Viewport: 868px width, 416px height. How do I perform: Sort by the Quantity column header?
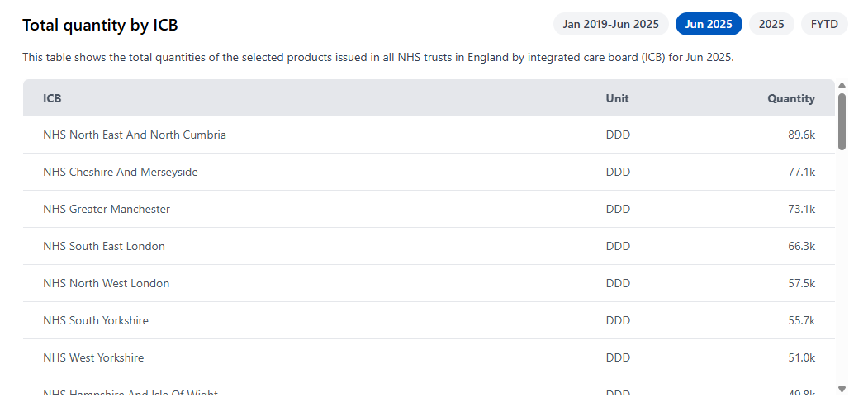point(790,98)
